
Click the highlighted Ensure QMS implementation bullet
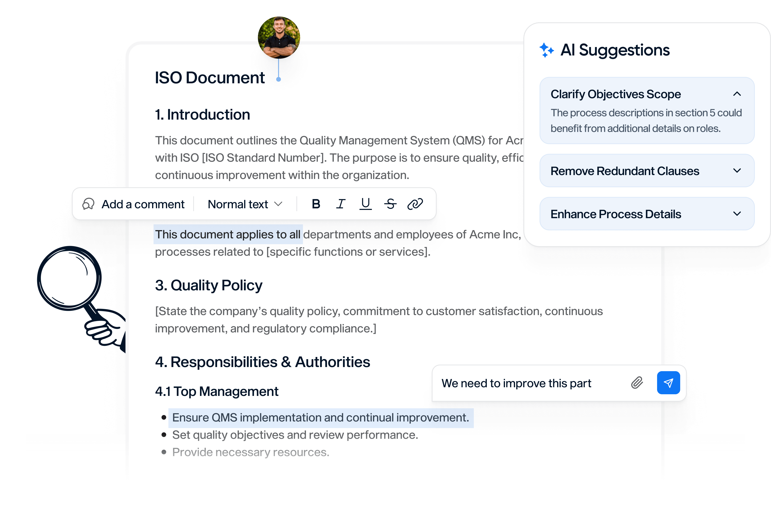tap(320, 418)
